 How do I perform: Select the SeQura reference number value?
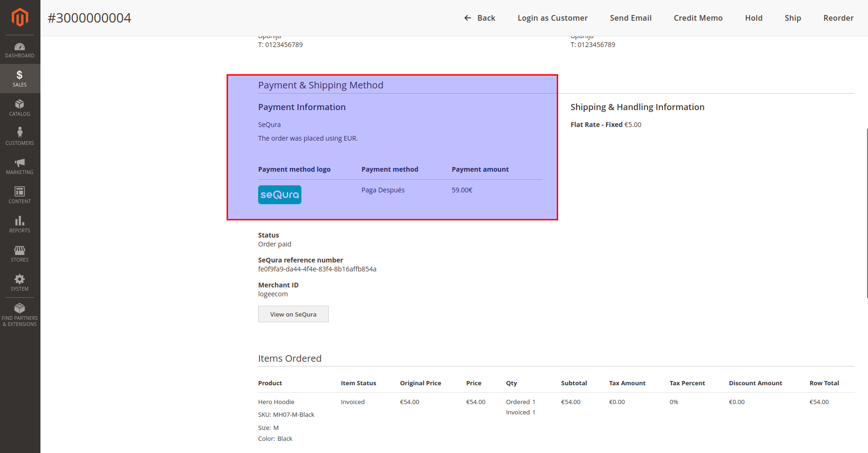click(x=317, y=269)
